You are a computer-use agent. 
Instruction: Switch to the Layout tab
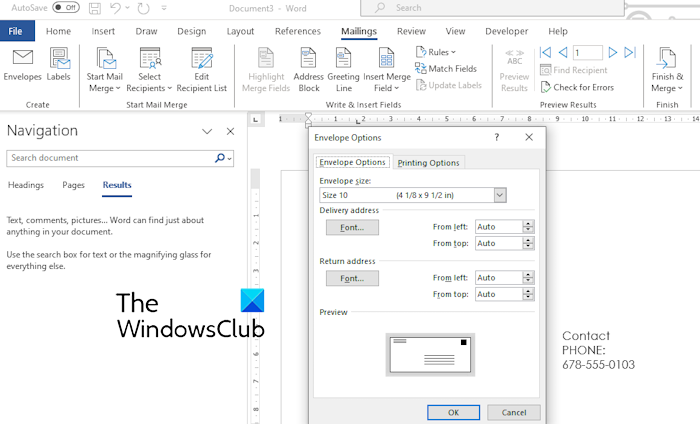[x=240, y=31]
